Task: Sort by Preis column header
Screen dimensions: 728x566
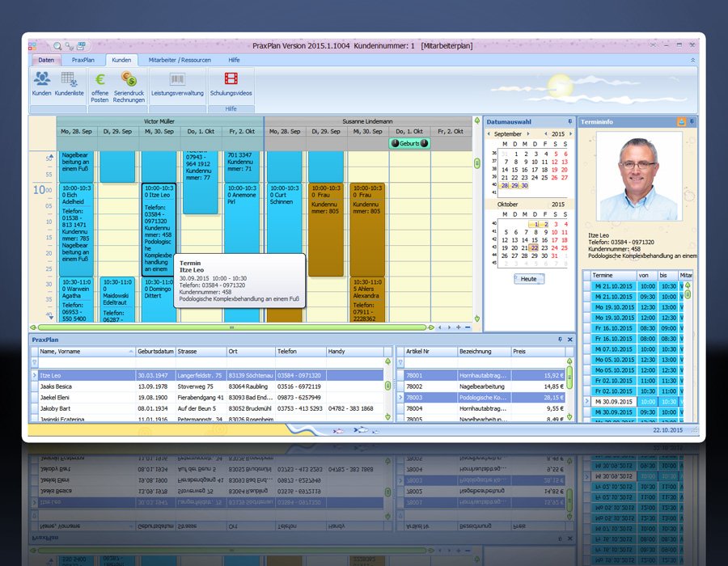Action: (539, 352)
